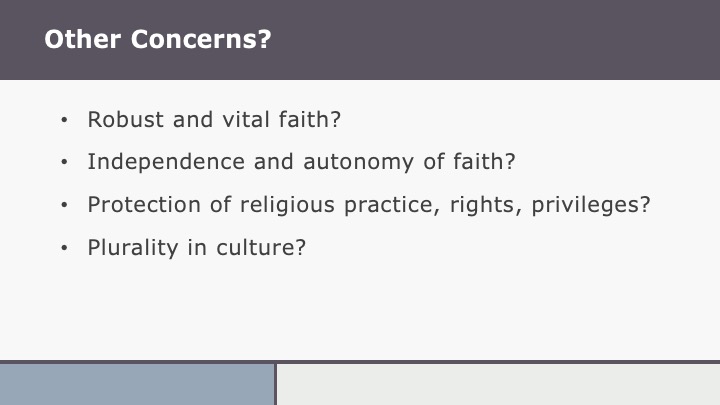The height and width of the screenshot is (405, 720).
Task: Click the light gray footer block at bottom right
Action: (x=498, y=384)
